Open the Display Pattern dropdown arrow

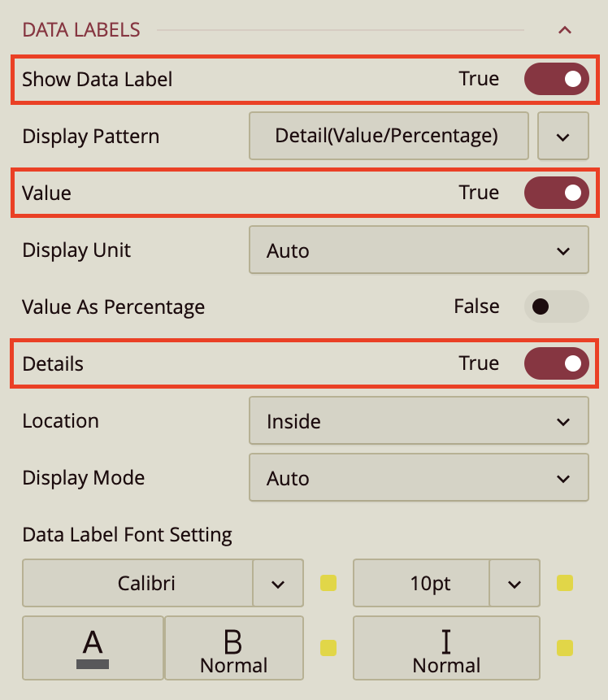563,136
